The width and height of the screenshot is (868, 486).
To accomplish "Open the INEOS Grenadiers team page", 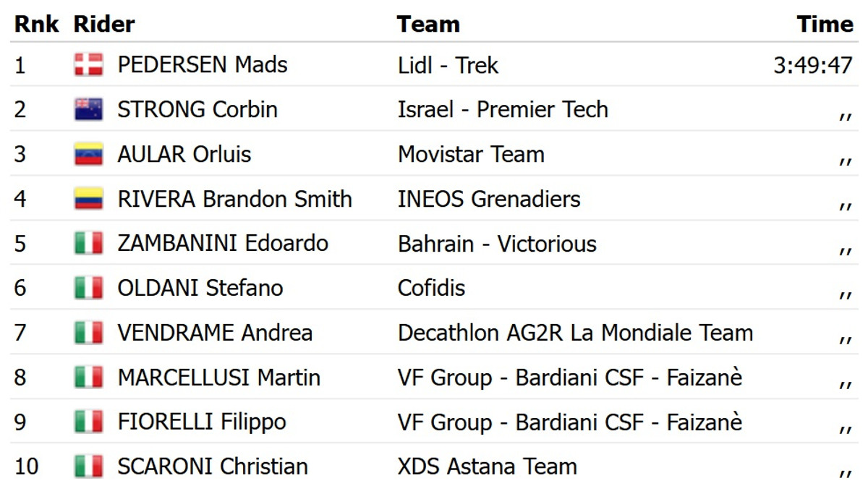I will point(489,200).
